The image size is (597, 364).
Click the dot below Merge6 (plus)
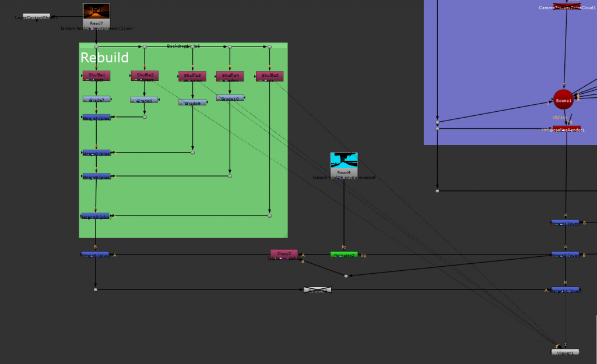96,290
